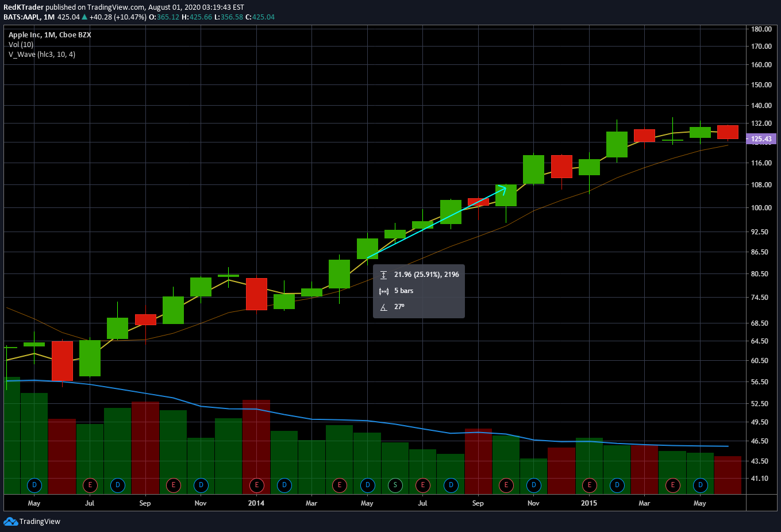Select the Vol (10) indicator legend

click(x=21, y=45)
